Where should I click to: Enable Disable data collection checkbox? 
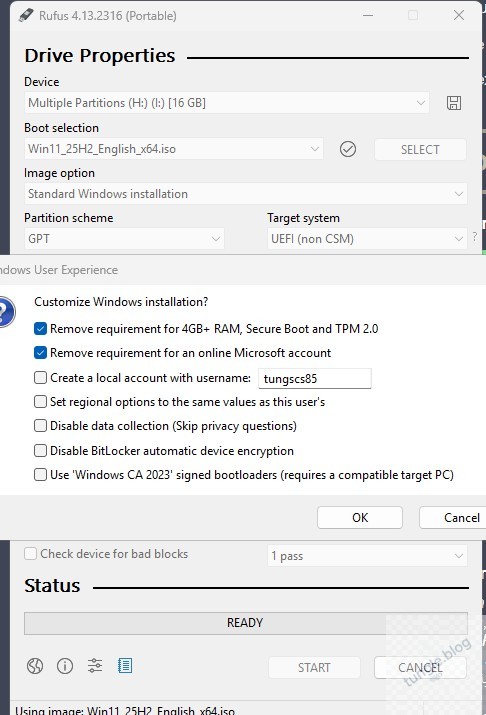40,426
